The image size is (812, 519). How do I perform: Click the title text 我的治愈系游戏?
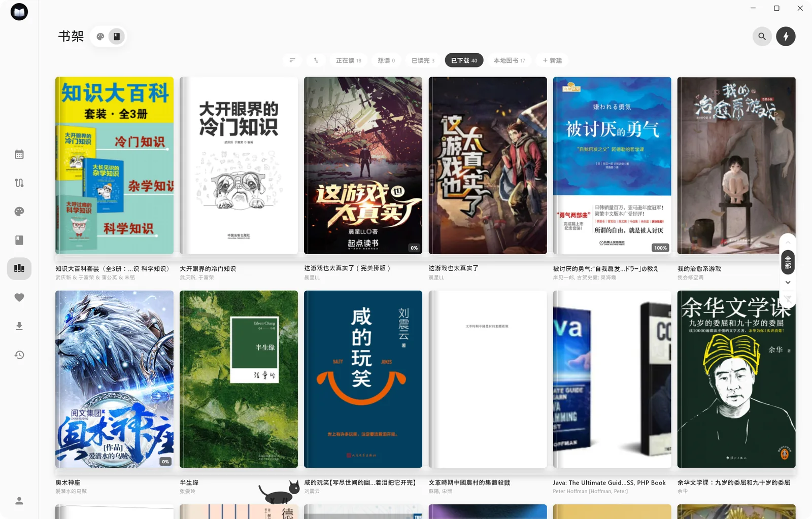pyautogui.click(x=699, y=268)
